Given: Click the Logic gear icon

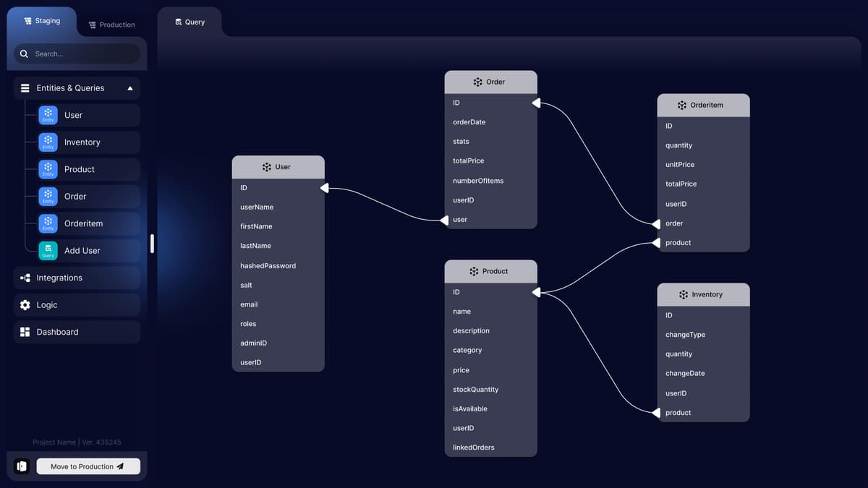Looking at the screenshot, I should pyautogui.click(x=25, y=305).
